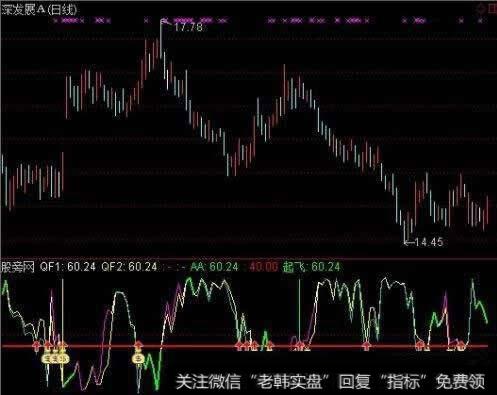Click the leftmost red up-arrow buy signal
This screenshot has height=395, width=497.
coord(37,345)
